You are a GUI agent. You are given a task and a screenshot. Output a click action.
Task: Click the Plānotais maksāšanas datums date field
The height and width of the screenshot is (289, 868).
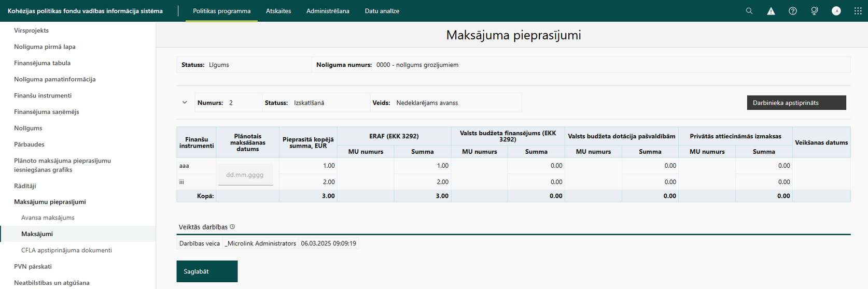(246, 175)
